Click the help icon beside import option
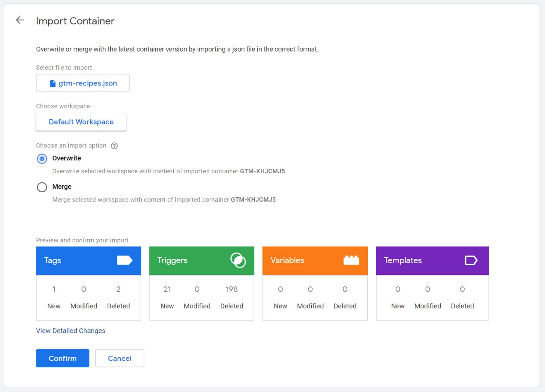The width and height of the screenshot is (545, 392). tap(114, 146)
